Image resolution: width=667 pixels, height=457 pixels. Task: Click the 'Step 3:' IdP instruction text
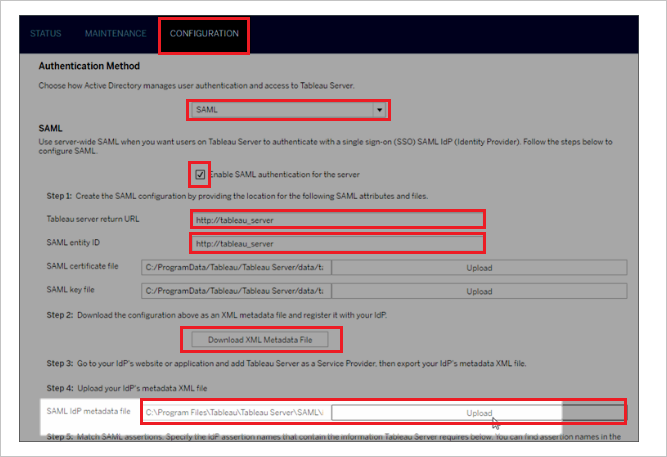tap(286, 363)
